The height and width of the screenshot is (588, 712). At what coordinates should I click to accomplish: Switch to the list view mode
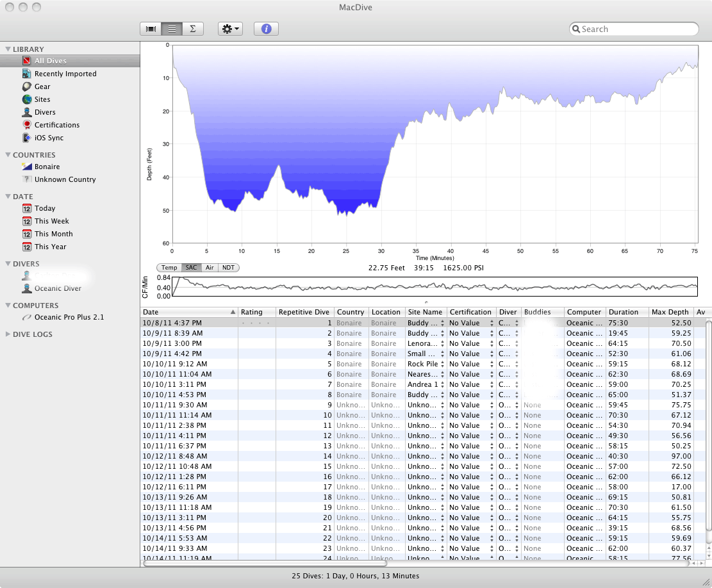(x=172, y=29)
